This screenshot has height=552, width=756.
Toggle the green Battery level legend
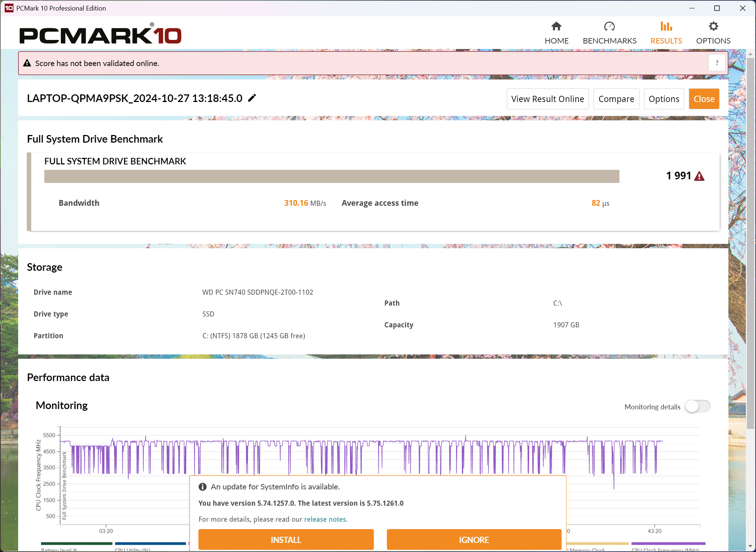[76, 544]
